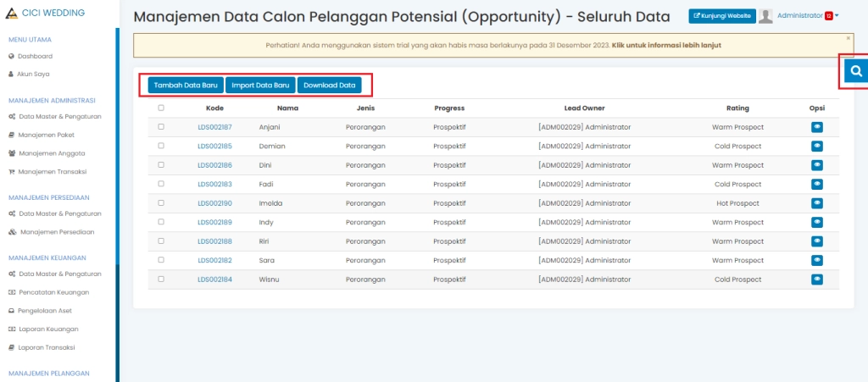
Task: Open Manajemen Transaksi in sidebar
Action: [x=47, y=172]
